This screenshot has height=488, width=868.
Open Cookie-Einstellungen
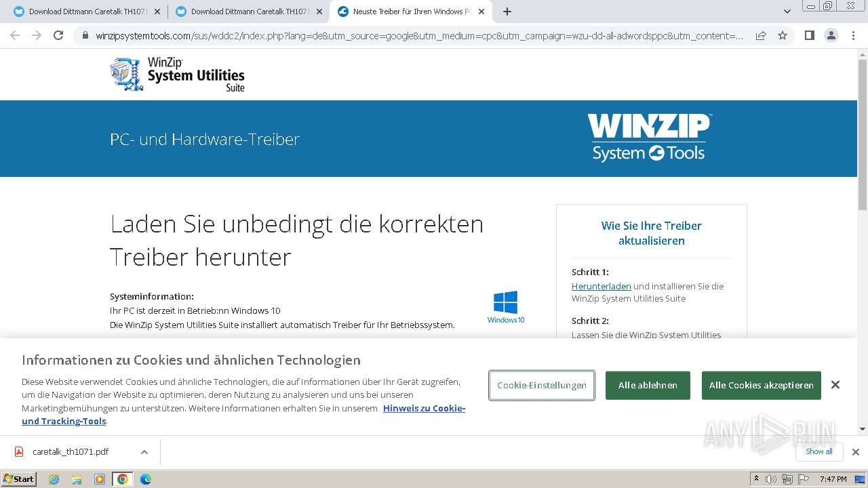(x=542, y=385)
